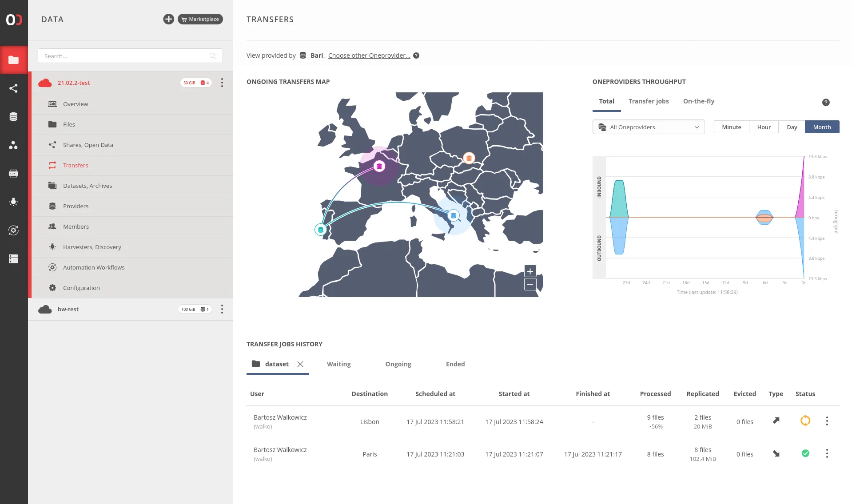852x504 pixels.
Task: Switch to Transfer jobs throughput tab
Action: [x=648, y=101]
